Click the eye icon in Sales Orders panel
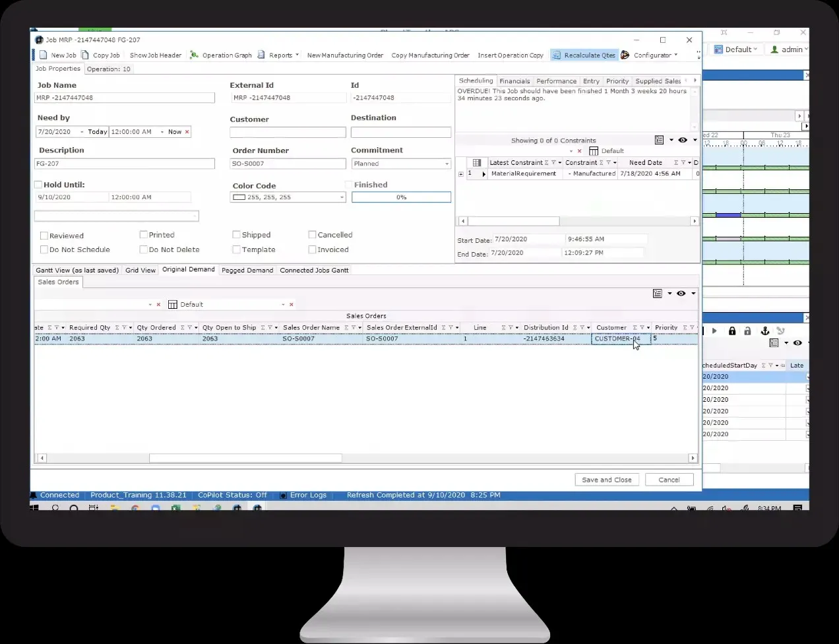The width and height of the screenshot is (839, 644). click(681, 294)
